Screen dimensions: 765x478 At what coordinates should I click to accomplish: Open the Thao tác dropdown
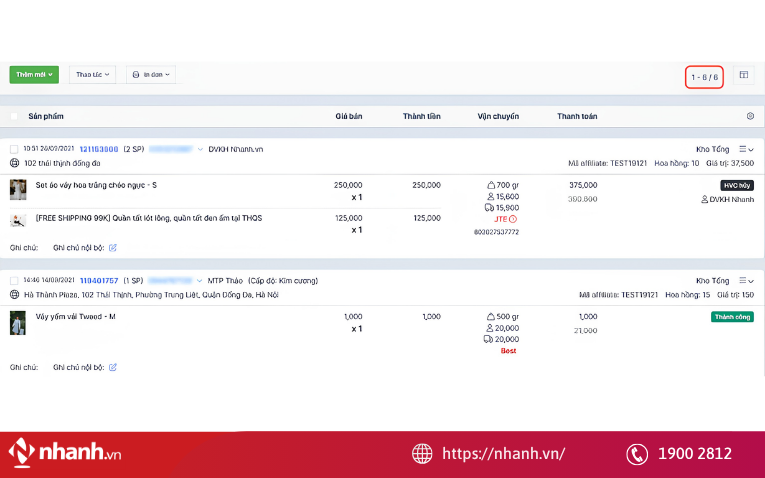pos(92,75)
